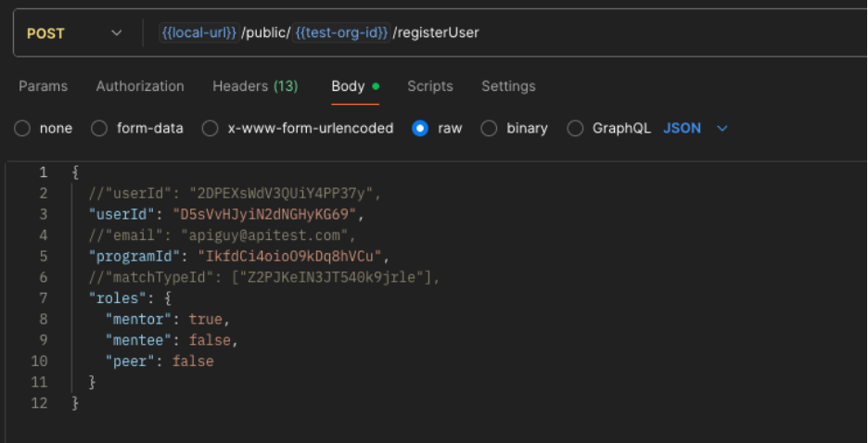
Task: Select the raw body radio button
Action: click(x=420, y=129)
